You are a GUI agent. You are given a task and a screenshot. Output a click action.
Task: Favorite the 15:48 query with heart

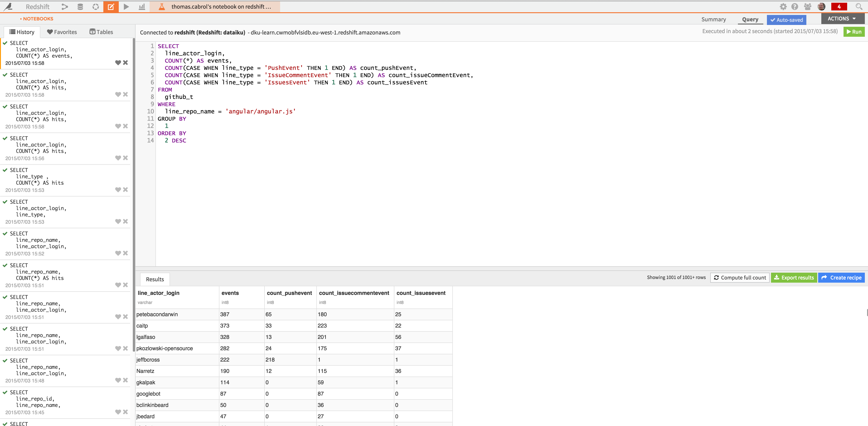coord(118,380)
